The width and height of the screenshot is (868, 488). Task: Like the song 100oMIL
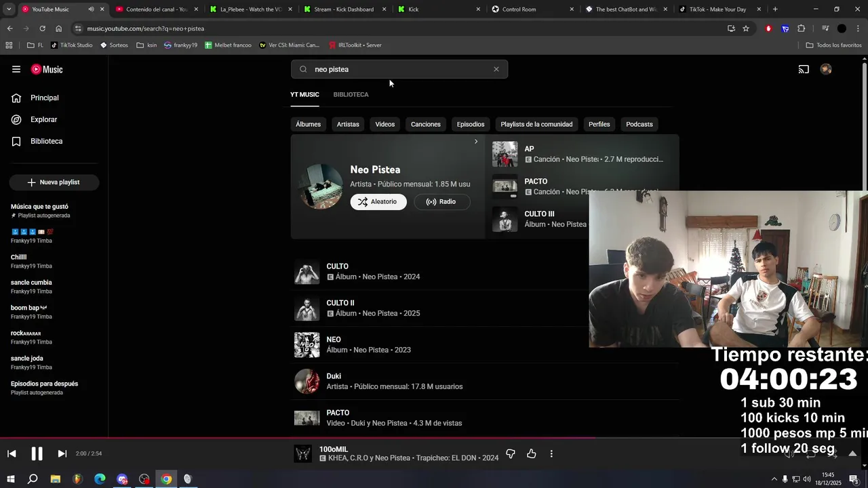pyautogui.click(x=531, y=453)
